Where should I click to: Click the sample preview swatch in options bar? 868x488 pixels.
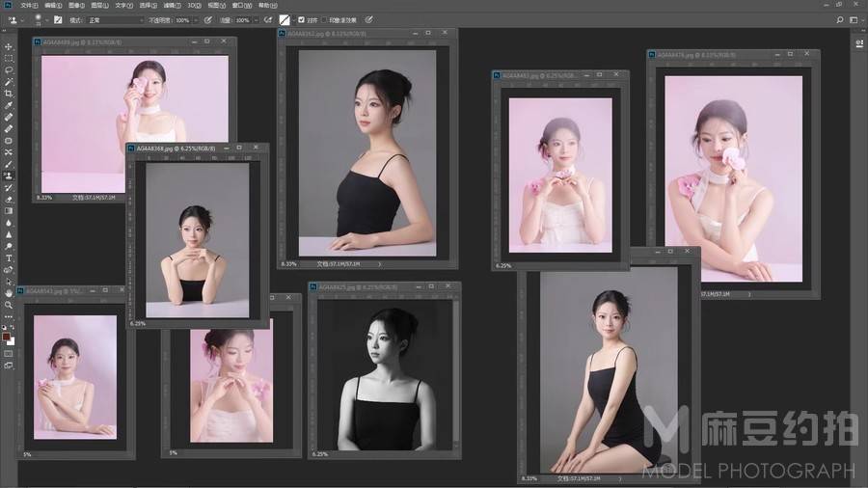(x=285, y=20)
